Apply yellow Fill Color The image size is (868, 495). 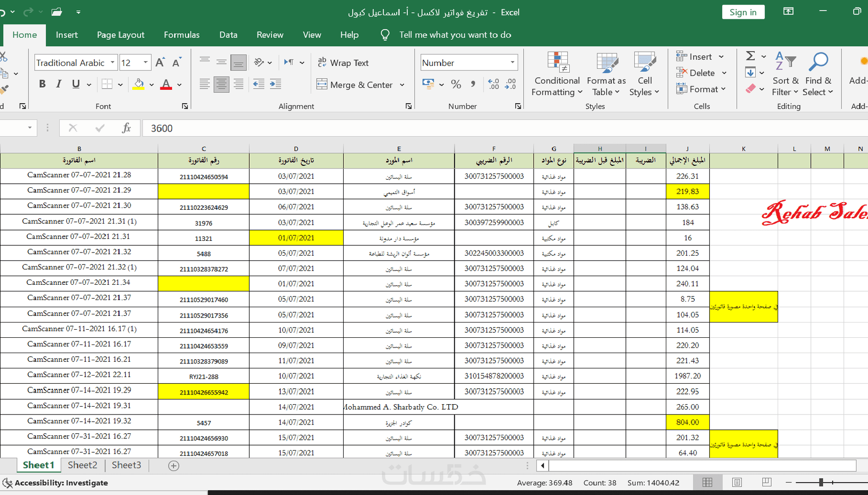coord(138,84)
